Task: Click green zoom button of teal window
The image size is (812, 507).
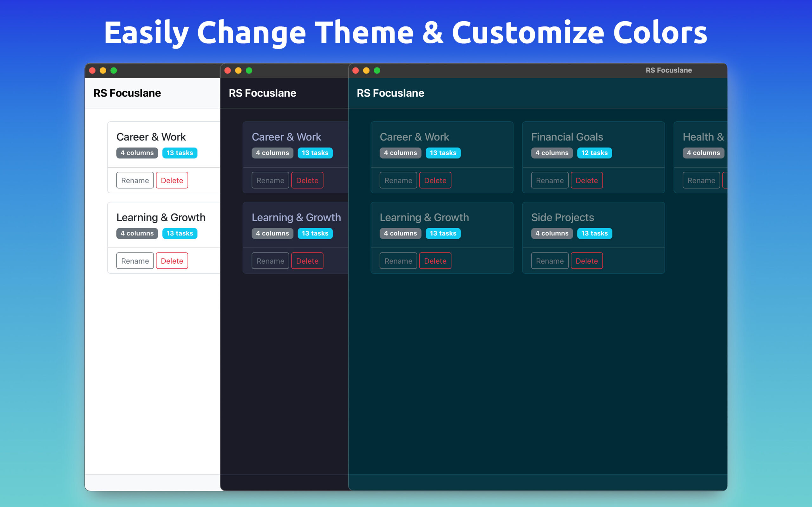Action: click(377, 70)
